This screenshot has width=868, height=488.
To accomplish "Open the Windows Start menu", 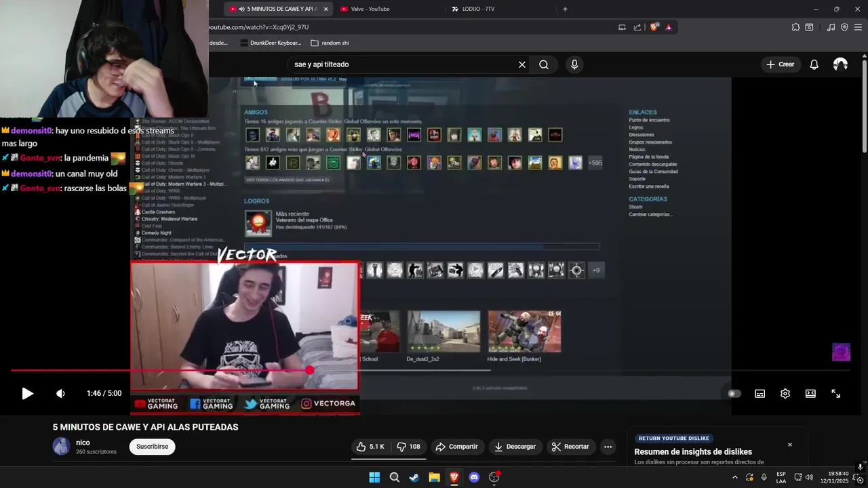I will [x=374, y=477].
